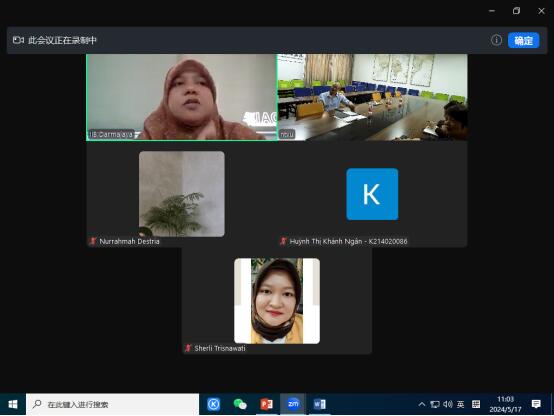This screenshot has height=416, width=554.
Task: Expand hidden system tray icons chevron
Action: tap(422, 404)
